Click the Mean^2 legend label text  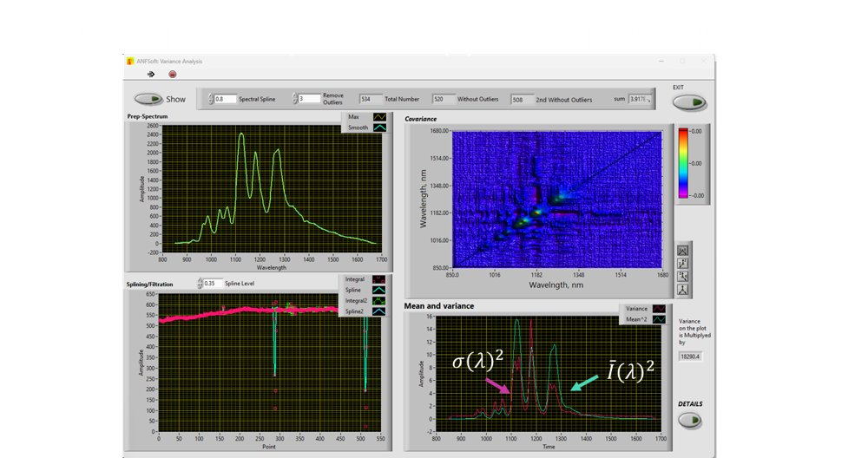pos(636,319)
